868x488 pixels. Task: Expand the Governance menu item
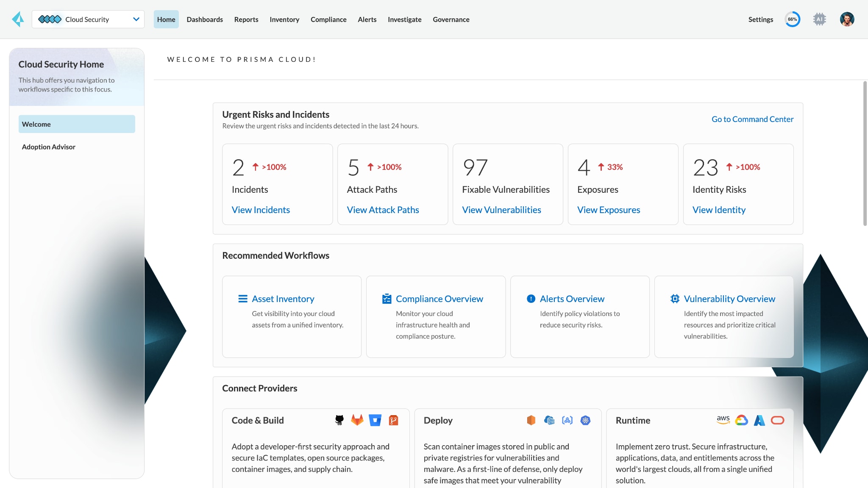(x=451, y=19)
